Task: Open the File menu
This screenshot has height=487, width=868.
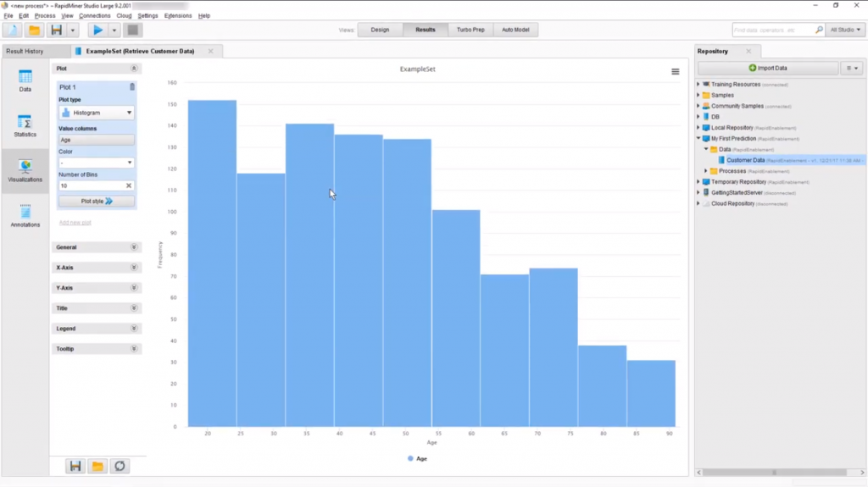Action: point(8,15)
